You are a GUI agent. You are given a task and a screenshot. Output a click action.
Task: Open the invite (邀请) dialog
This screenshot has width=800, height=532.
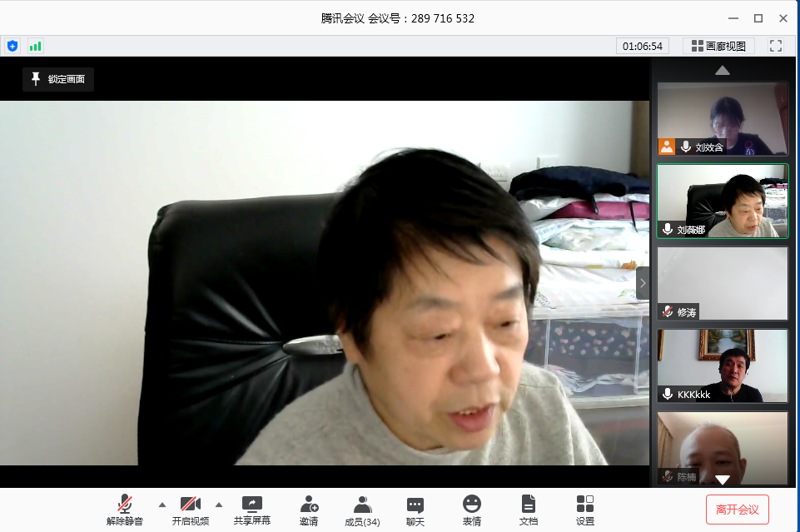point(309,510)
